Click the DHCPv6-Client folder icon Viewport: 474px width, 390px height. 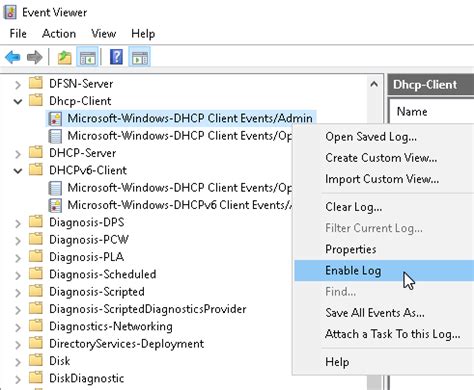pyautogui.click(x=36, y=169)
